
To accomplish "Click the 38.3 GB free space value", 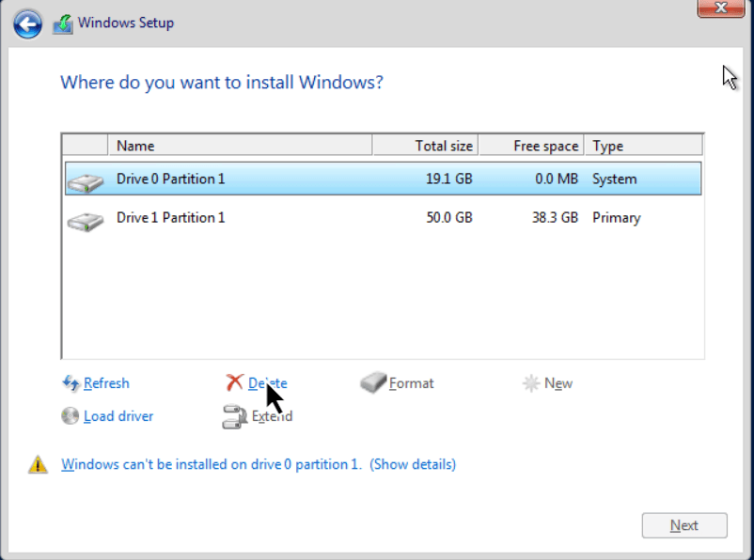I will click(x=555, y=218).
